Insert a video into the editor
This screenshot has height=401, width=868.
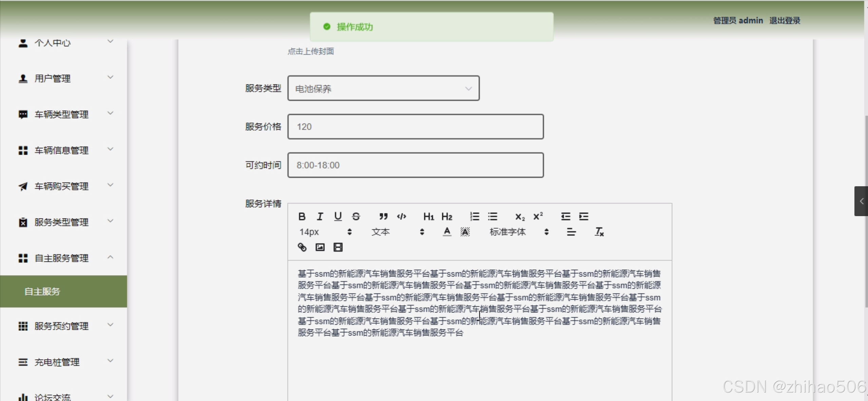point(338,247)
